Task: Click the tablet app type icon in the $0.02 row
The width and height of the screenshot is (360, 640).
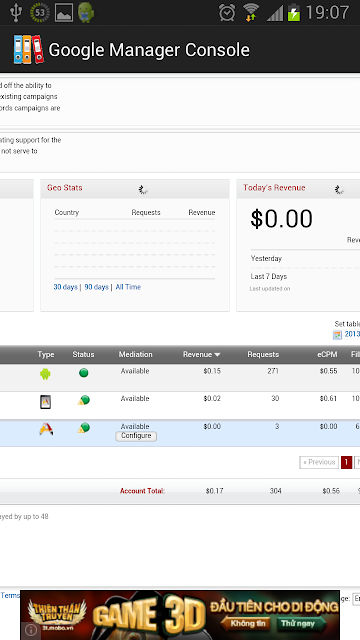Action: click(45, 402)
